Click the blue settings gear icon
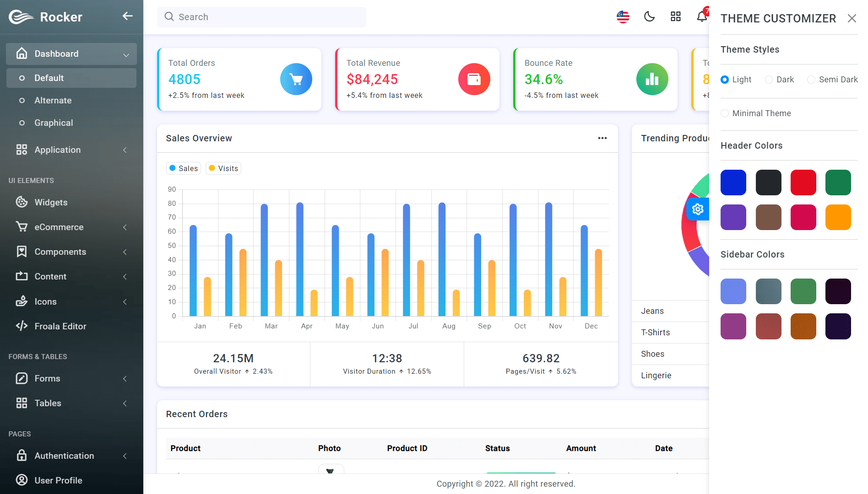Image resolution: width=868 pixels, height=494 pixels. click(698, 209)
